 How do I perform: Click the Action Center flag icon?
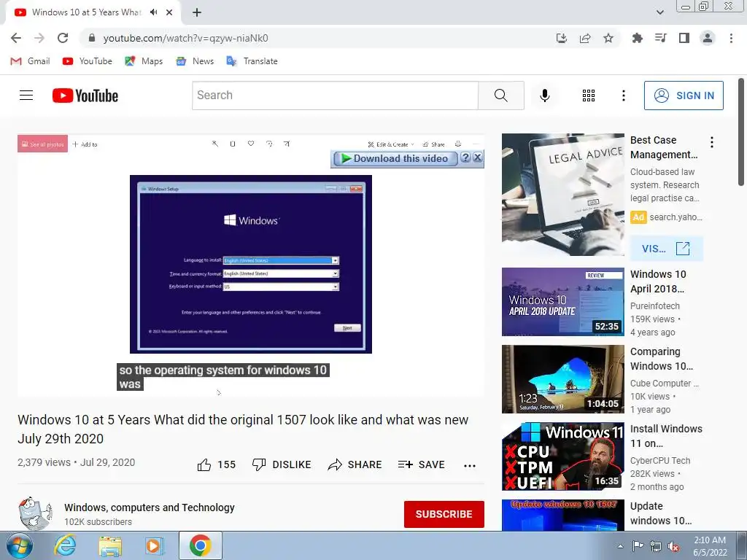(x=638, y=546)
